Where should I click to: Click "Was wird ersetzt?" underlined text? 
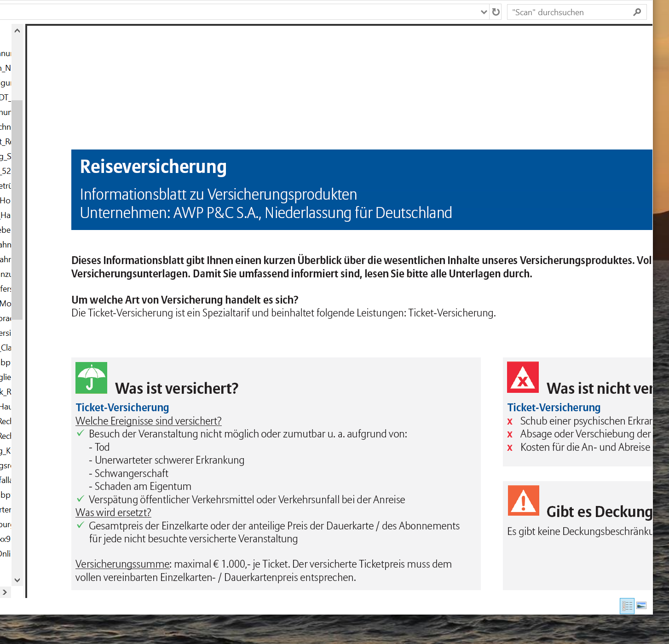pyautogui.click(x=113, y=512)
